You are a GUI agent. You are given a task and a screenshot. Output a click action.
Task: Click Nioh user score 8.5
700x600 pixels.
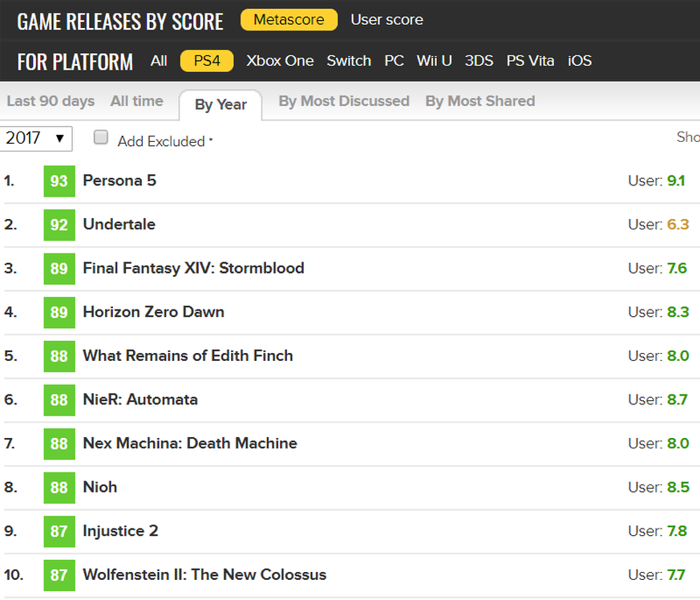click(678, 487)
